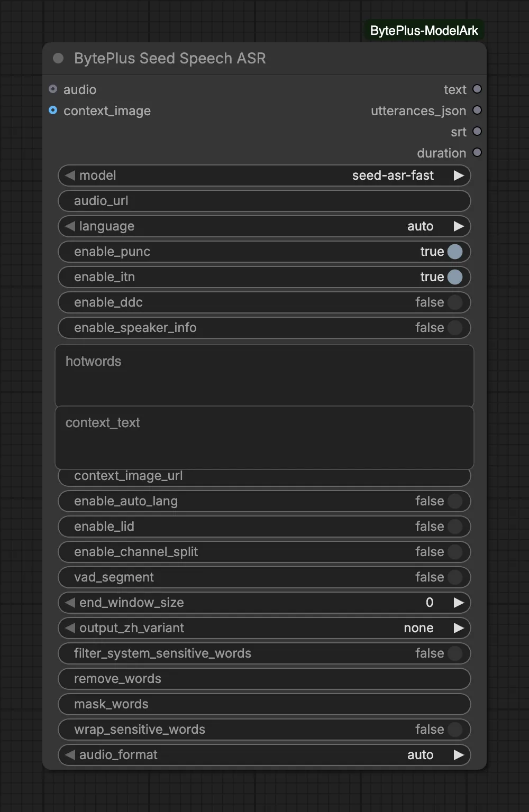Open output_zh_variant dropdown showing none
This screenshot has width=529, height=812.
click(x=264, y=628)
